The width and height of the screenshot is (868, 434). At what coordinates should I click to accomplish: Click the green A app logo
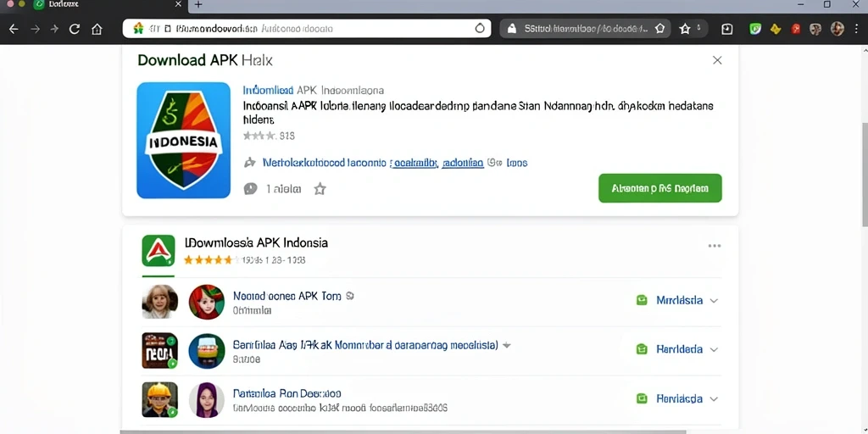coord(159,251)
